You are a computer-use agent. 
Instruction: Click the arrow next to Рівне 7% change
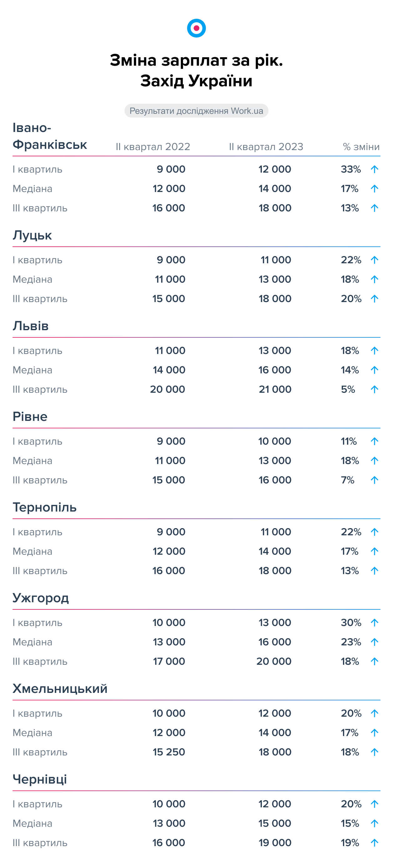coord(374,480)
